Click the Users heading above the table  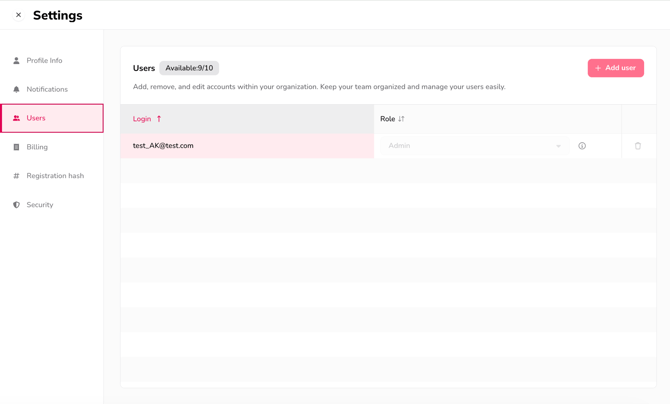[x=144, y=68]
